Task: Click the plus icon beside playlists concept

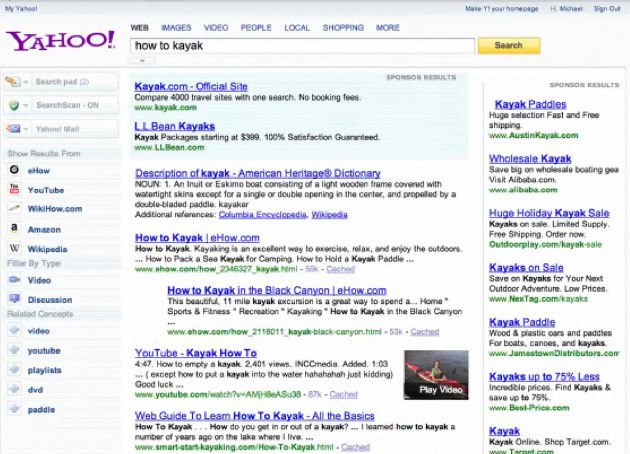Action: (x=14, y=370)
